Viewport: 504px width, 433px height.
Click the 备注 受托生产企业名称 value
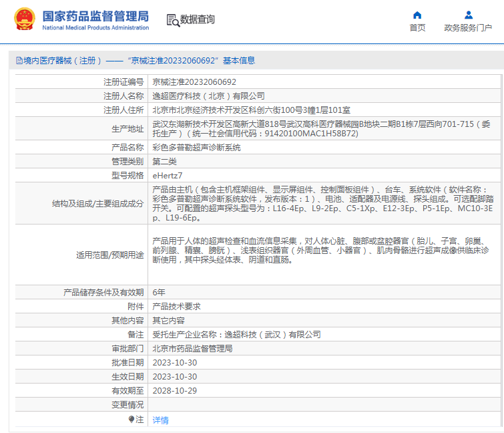pyautogui.click(x=236, y=335)
